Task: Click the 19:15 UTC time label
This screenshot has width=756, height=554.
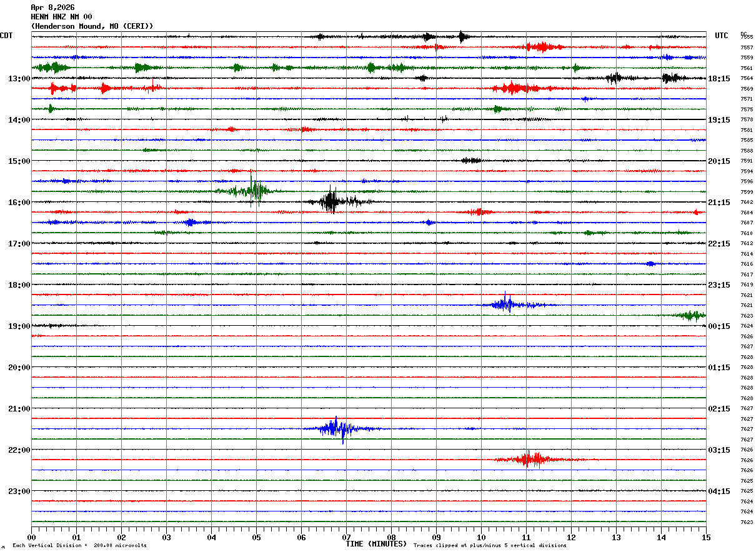Action: (719, 120)
